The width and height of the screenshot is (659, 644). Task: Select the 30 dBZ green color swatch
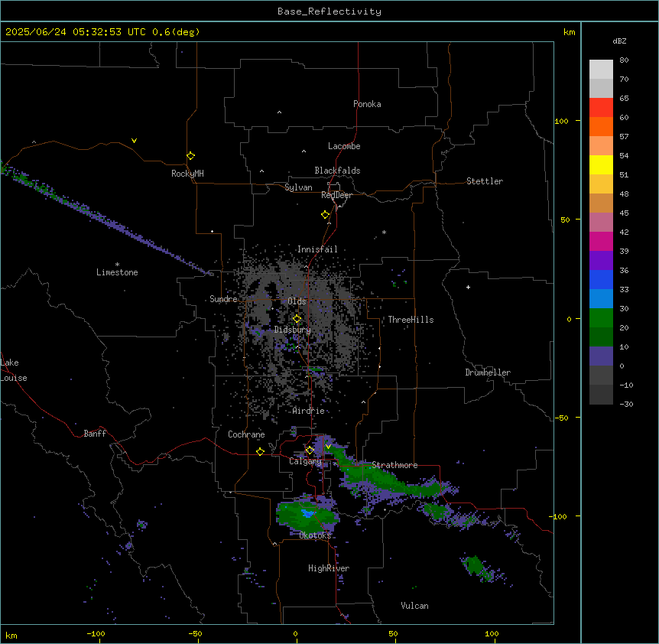[x=601, y=318]
